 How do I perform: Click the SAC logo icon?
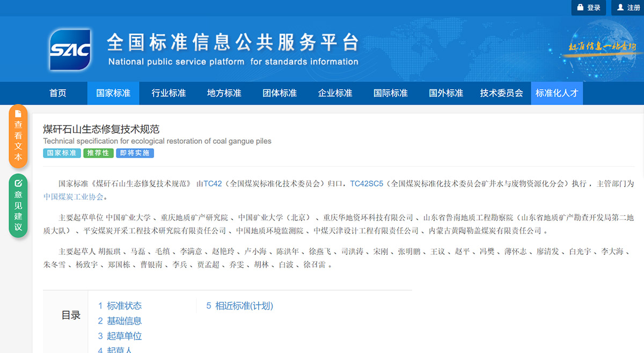tap(70, 50)
